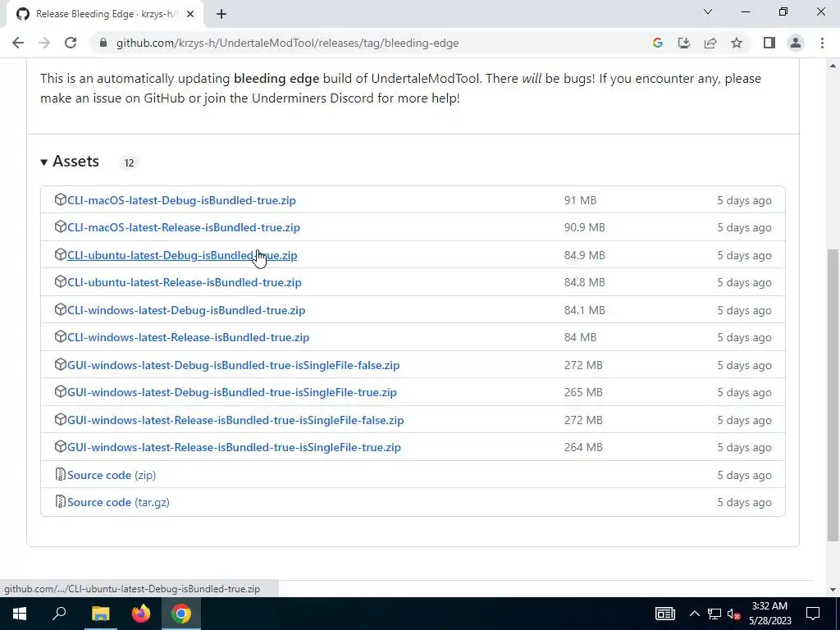Click package icon beside CLI-macOS Debug zip
Viewport: 840px width, 630px height.
coord(60,200)
